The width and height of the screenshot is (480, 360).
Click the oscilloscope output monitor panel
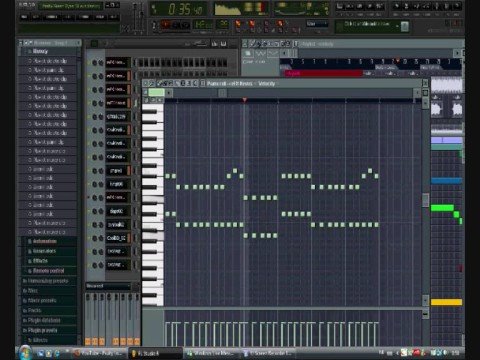click(x=242, y=9)
